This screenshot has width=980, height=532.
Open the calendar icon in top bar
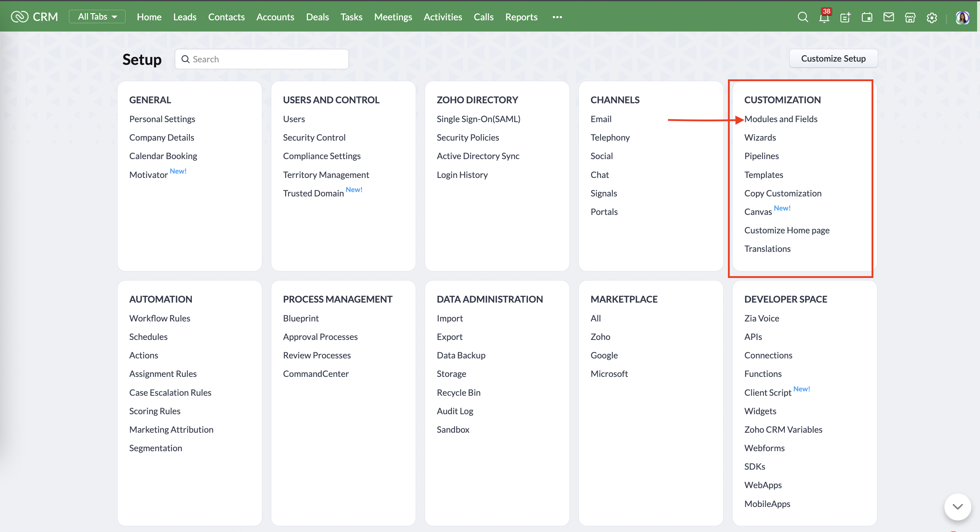pos(867,17)
